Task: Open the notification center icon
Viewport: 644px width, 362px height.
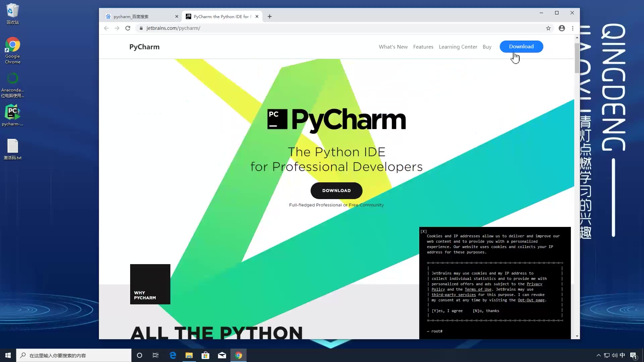Action: [x=634, y=356]
